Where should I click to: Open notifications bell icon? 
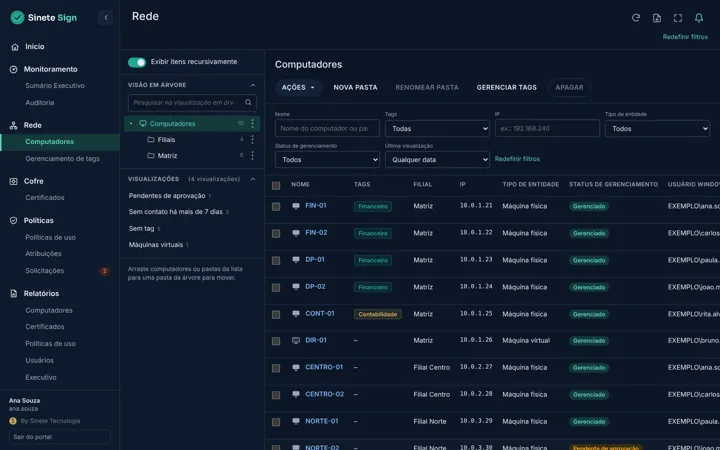tap(699, 17)
